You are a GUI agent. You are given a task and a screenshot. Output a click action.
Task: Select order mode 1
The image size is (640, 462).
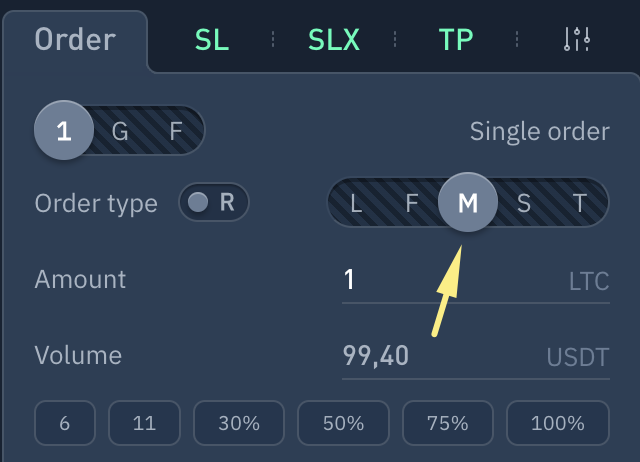pos(64,131)
